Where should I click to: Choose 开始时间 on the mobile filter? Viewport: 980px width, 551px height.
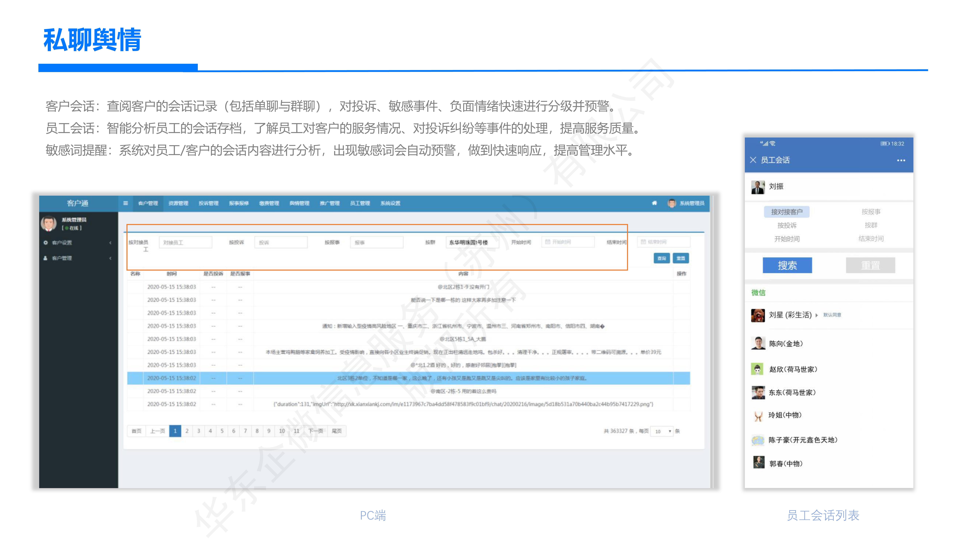coord(787,239)
